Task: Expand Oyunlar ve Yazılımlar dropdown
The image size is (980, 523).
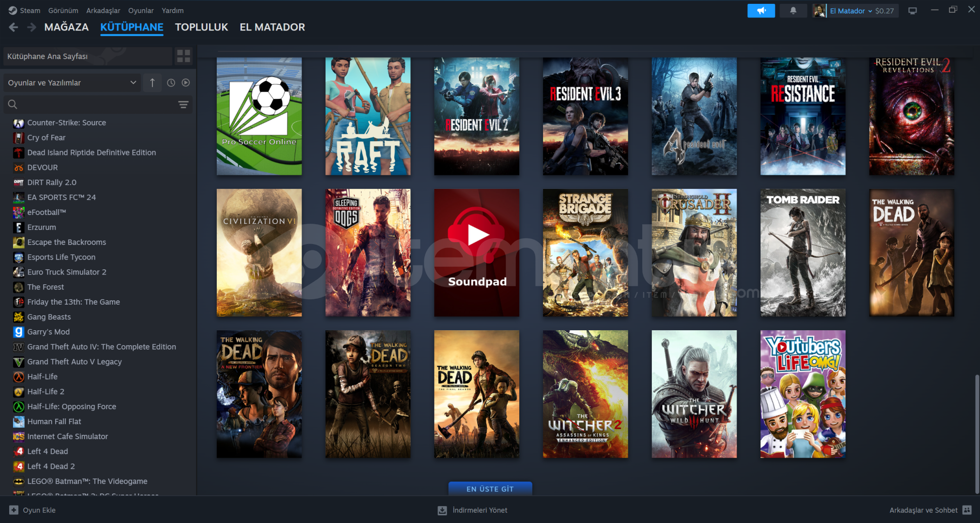Action: 72,83
